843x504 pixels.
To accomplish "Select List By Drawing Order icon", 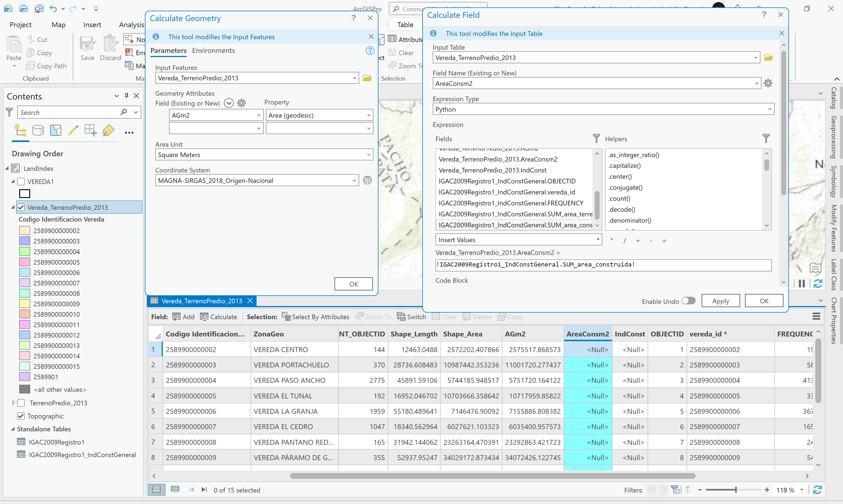I will pos(20,131).
